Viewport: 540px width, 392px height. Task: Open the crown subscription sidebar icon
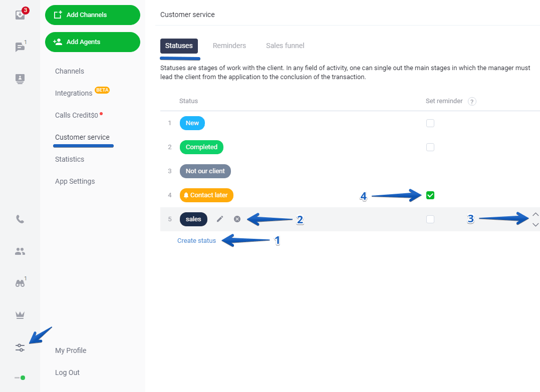(x=20, y=315)
